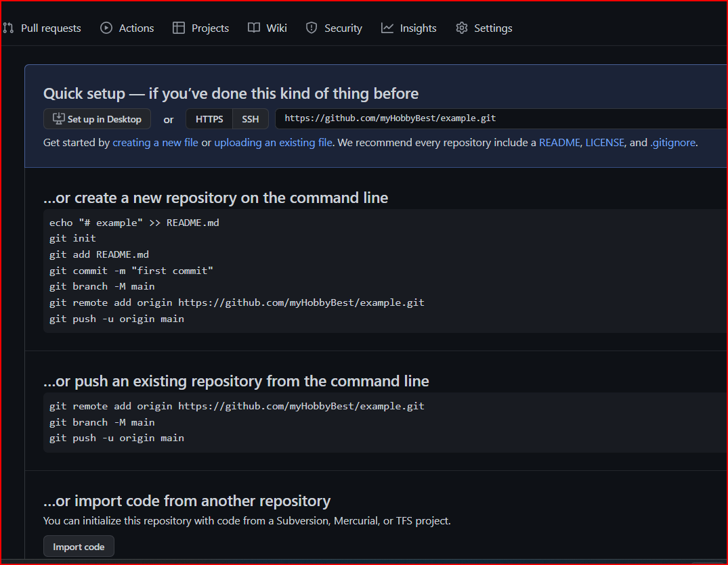Click the Settings gear icon
The height and width of the screenshot is (565, 728).
click(x=462, y=28)
